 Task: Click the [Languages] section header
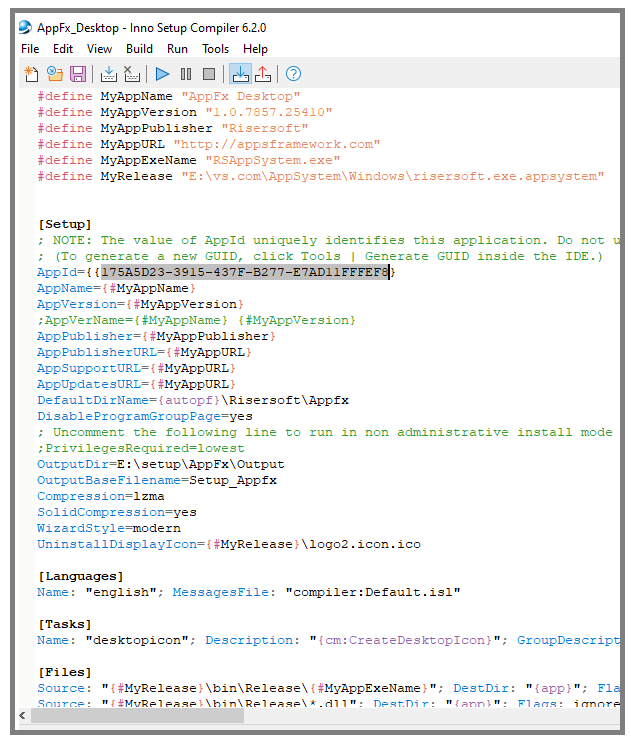click(x=81, y=577)
